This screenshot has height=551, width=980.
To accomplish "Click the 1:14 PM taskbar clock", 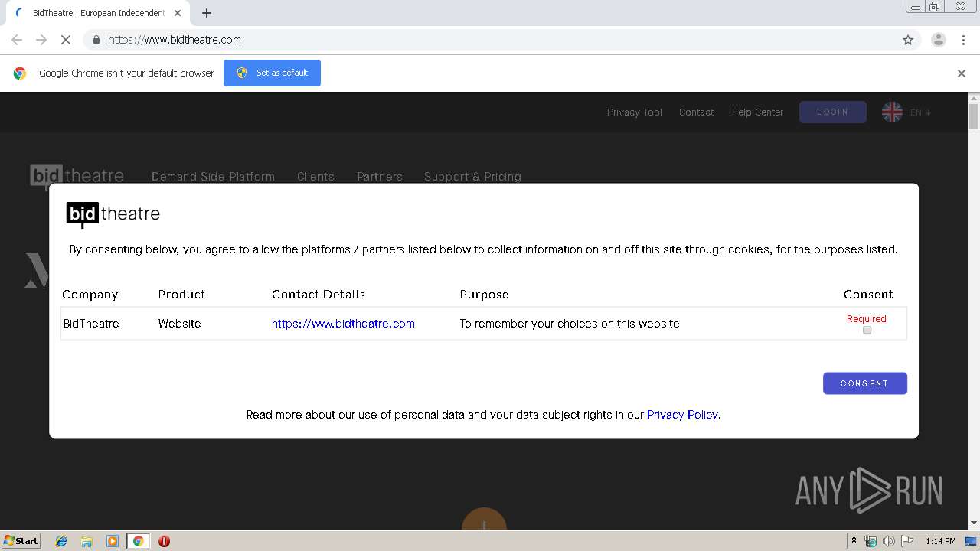I will [x=940, y=541].
